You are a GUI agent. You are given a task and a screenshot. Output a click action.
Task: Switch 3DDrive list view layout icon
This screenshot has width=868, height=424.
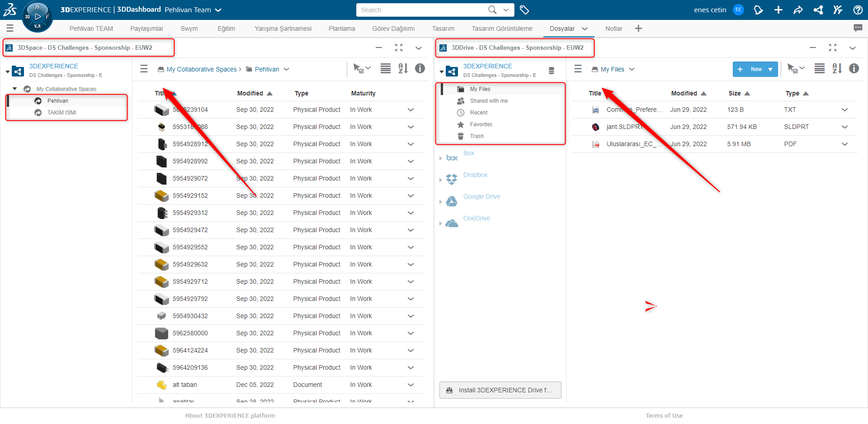click(820, 68)
